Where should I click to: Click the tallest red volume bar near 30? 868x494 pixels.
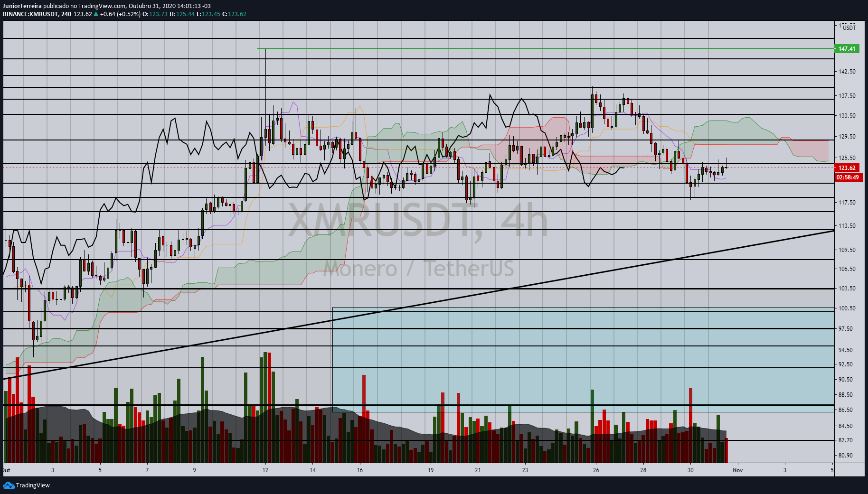click(690, 426)
